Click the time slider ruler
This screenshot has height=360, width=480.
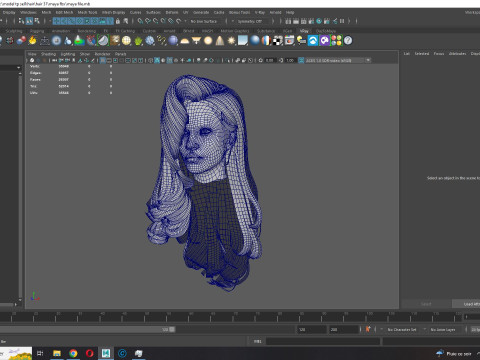pyautogui.click(x=230, y=317)
